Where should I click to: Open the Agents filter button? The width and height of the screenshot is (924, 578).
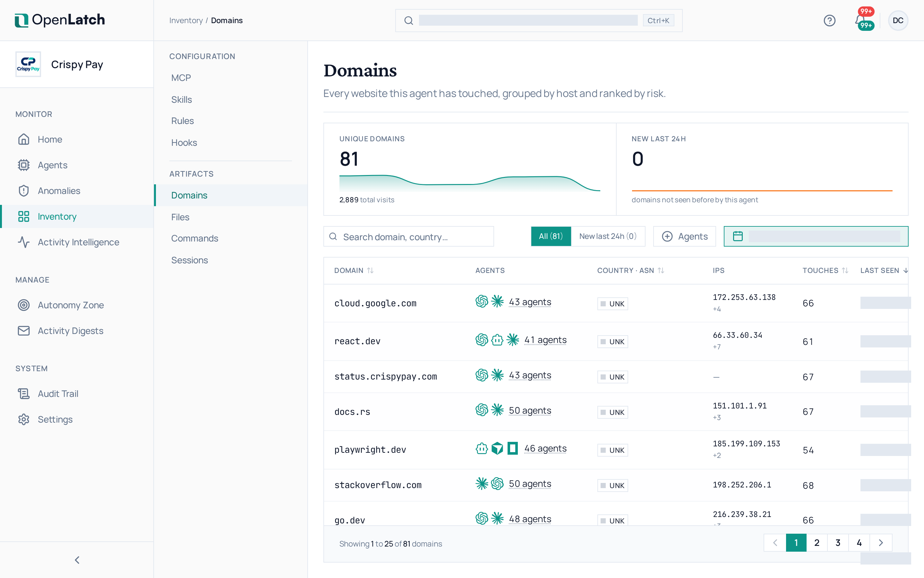tap(684, 236)
